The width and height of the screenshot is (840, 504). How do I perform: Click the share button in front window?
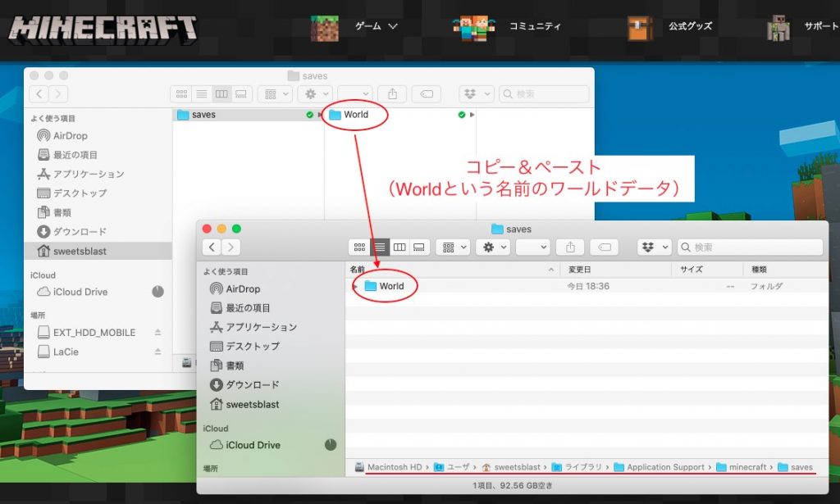click(570, 247)
